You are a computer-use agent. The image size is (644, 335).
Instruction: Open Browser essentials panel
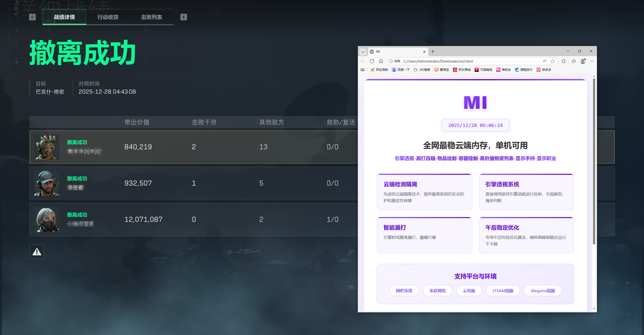coord(563,61)
